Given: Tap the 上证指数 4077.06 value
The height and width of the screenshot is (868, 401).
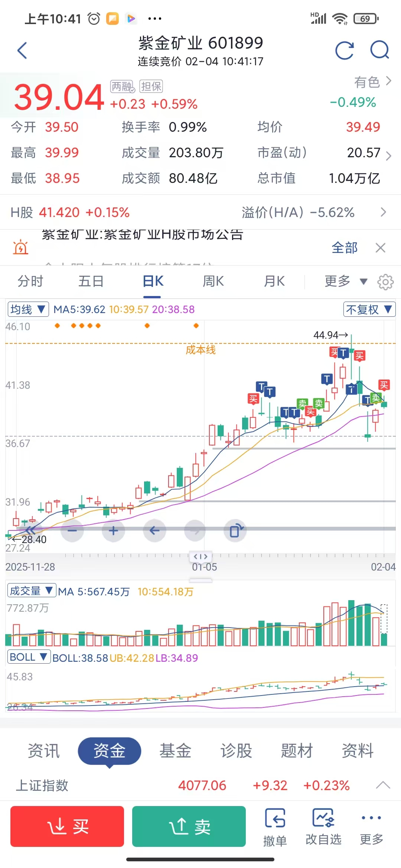Looking at the screenshot, I should (x=202, y=785).
